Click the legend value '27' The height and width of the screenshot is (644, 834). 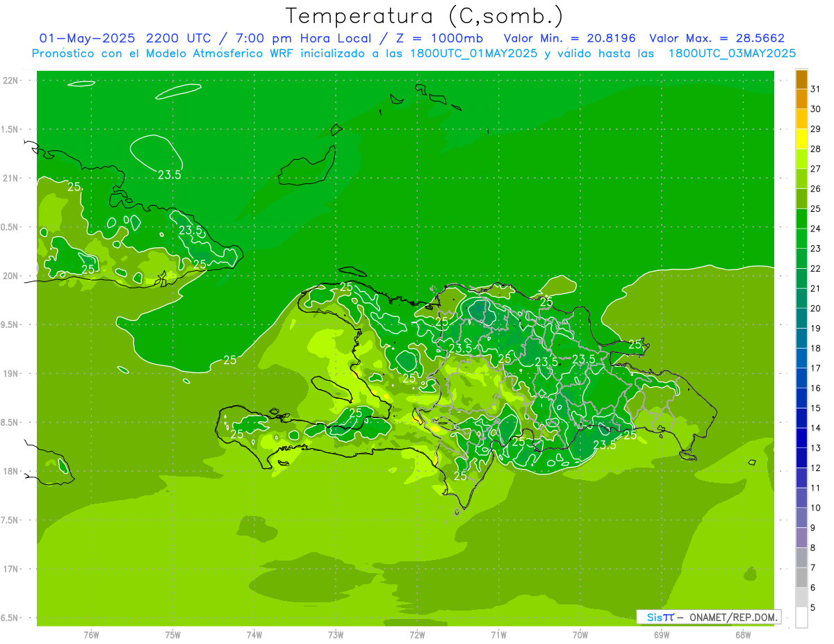[815, 169]
